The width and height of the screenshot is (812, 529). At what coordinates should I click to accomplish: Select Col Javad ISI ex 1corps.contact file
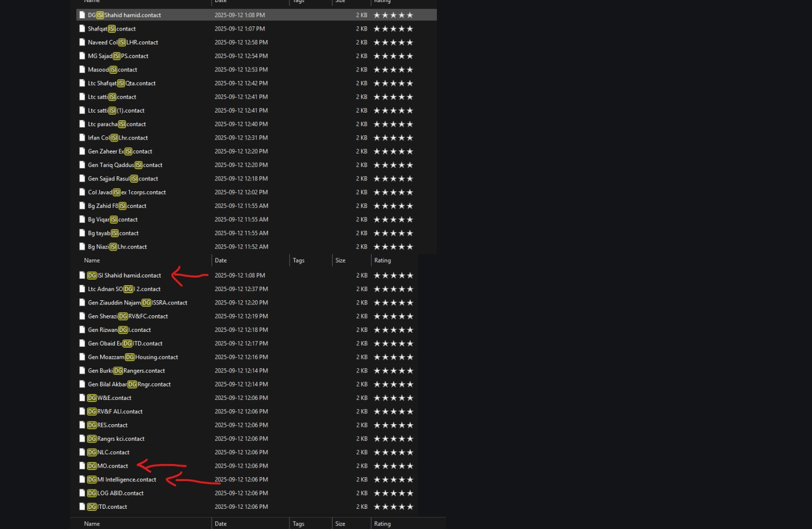pos(127,192)
